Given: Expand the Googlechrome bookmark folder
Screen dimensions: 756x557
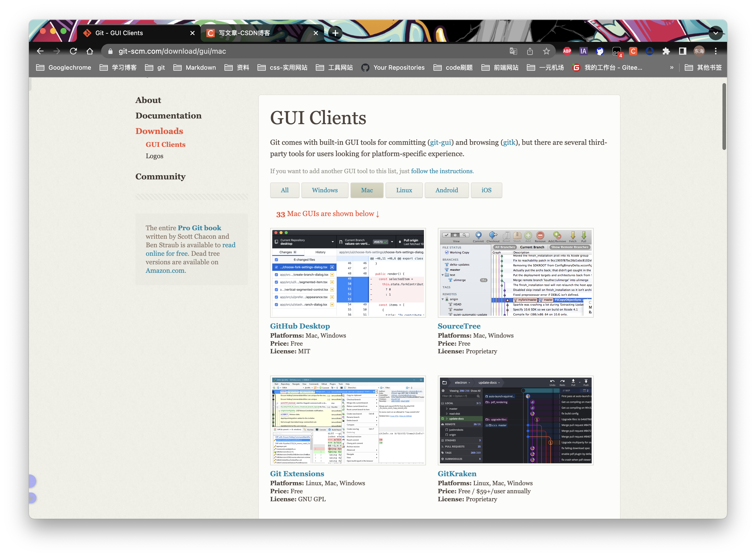Looking at the screenshot, I should [64, 68].
